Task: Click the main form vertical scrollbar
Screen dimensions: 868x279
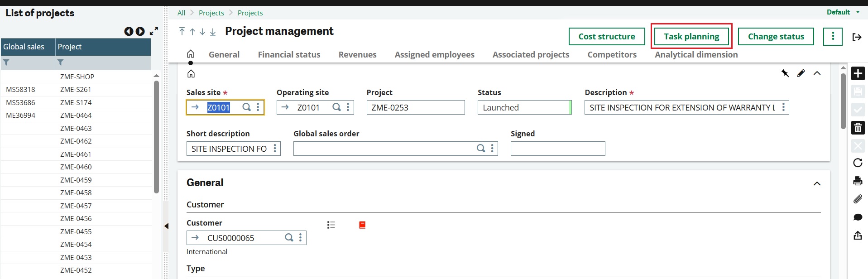Action: click(843, 101)
